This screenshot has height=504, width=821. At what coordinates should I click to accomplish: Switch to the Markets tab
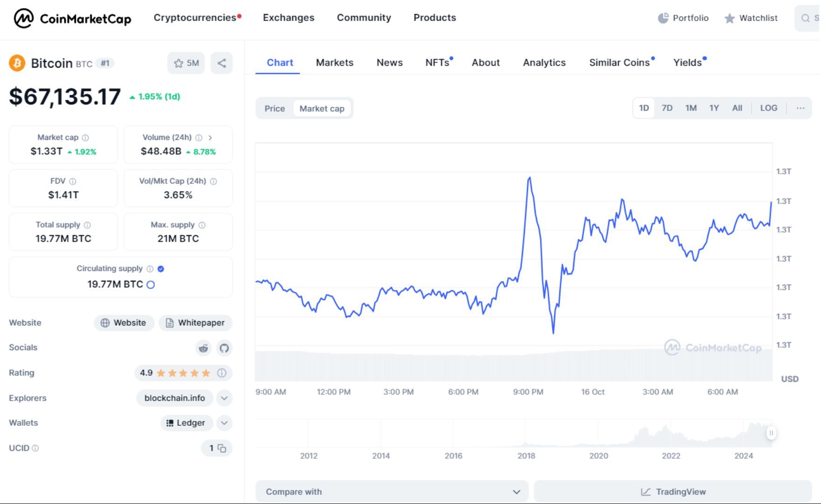tap(334, 62)
